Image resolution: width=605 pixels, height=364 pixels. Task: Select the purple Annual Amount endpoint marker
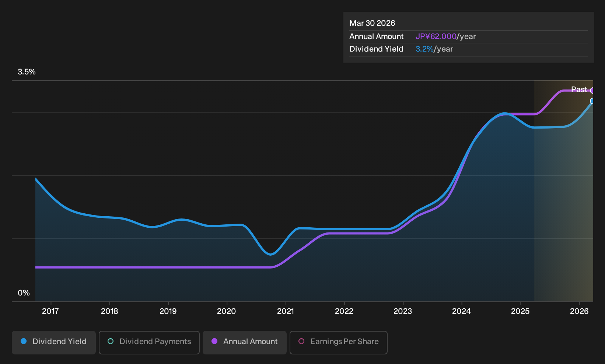click(592, 91)
